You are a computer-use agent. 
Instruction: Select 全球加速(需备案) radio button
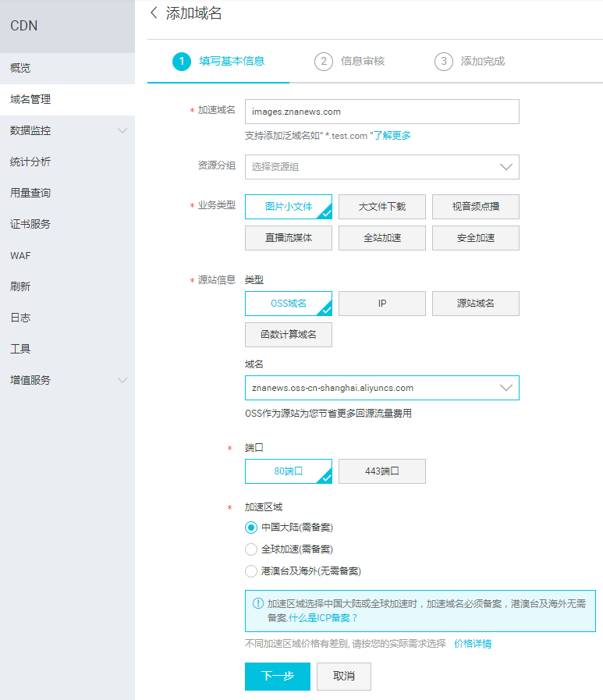point(251,549)
